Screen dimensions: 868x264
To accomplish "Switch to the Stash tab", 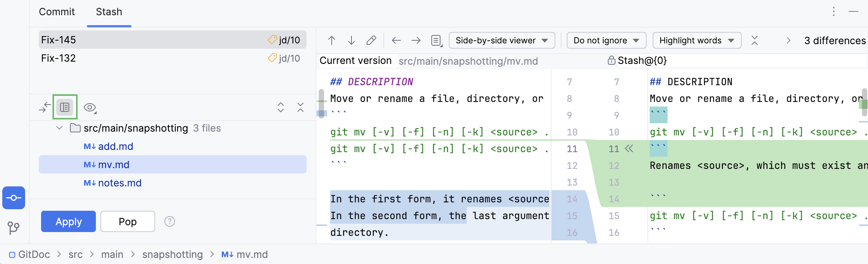I will point(109,12).
